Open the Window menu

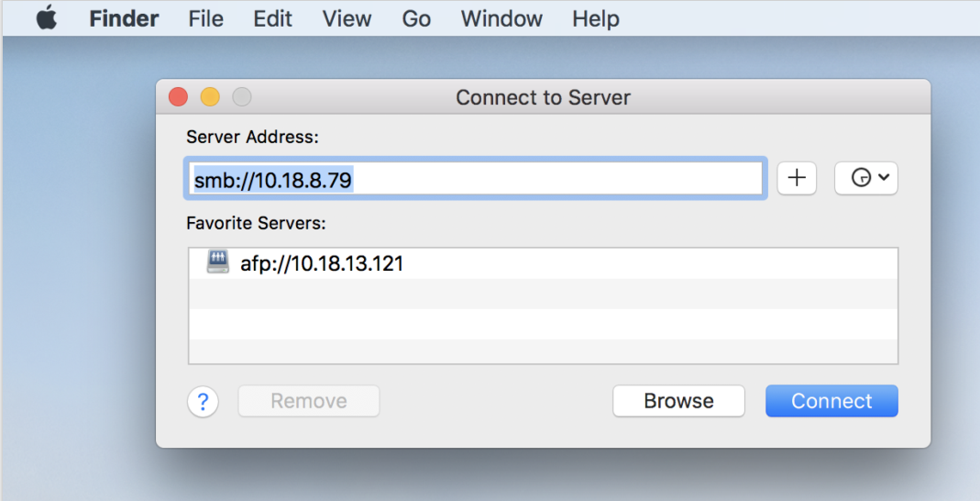(x=501, y=18)
